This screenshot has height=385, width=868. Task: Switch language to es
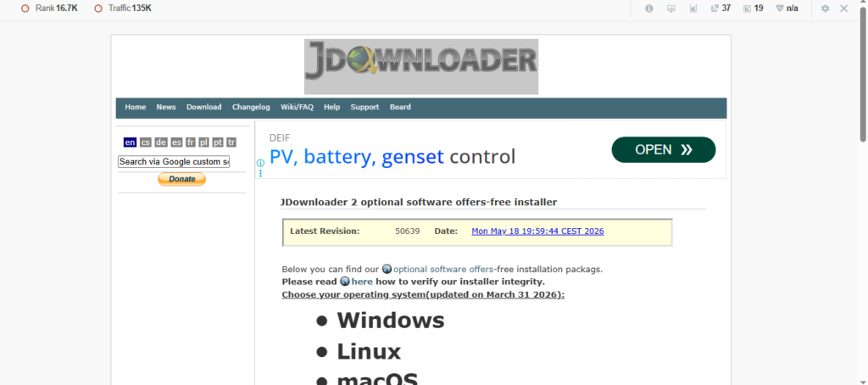coord(176,142)
